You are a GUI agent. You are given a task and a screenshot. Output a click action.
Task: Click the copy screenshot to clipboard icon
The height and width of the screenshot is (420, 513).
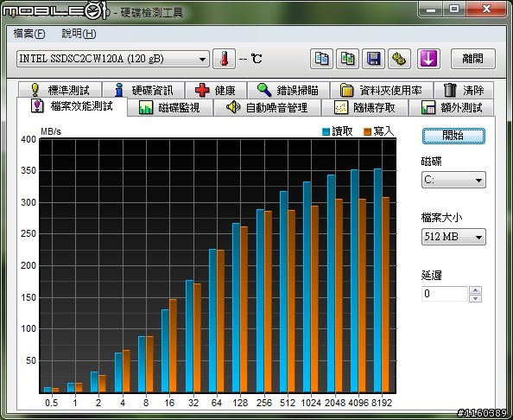click(x=347, y=59)
